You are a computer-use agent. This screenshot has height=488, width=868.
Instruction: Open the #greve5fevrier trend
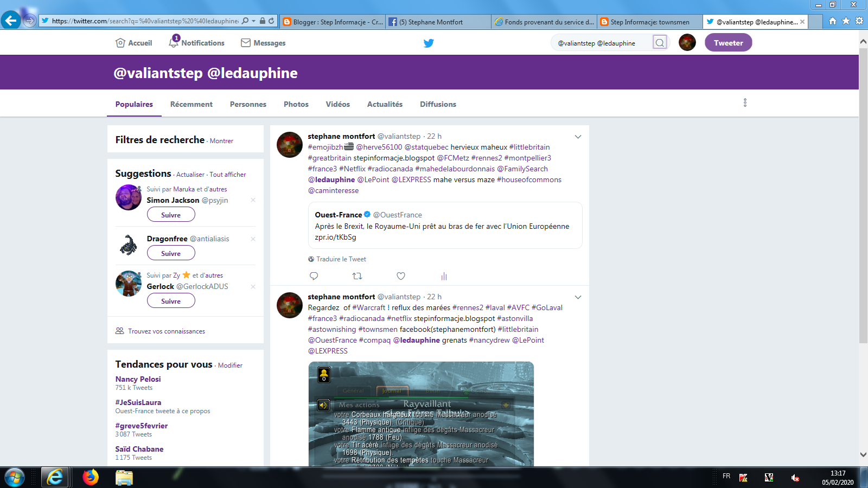tap(142, 426)
